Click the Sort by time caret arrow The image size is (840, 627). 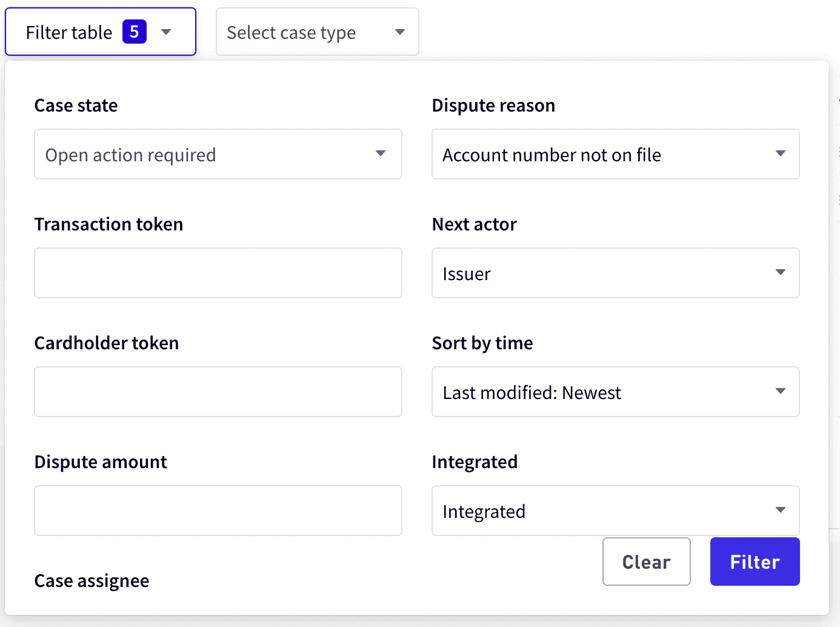coord(781,392)
